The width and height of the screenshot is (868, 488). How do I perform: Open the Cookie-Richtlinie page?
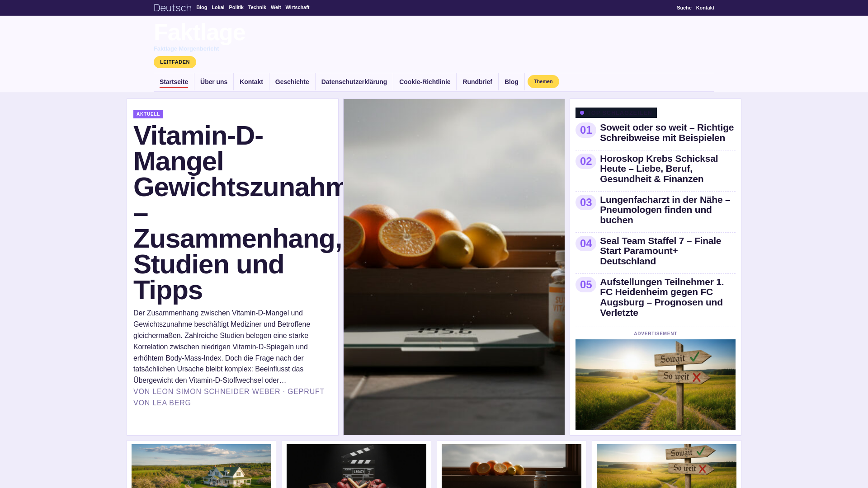tap(425, 82)
